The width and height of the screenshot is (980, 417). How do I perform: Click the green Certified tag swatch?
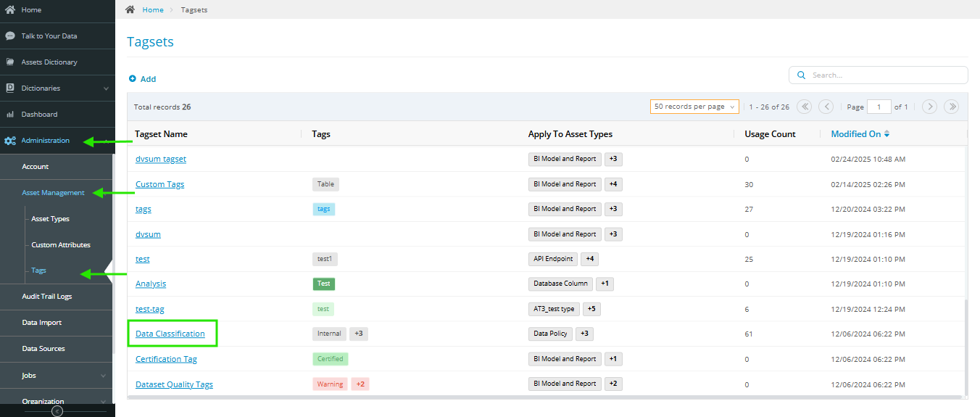pos(331,359)
